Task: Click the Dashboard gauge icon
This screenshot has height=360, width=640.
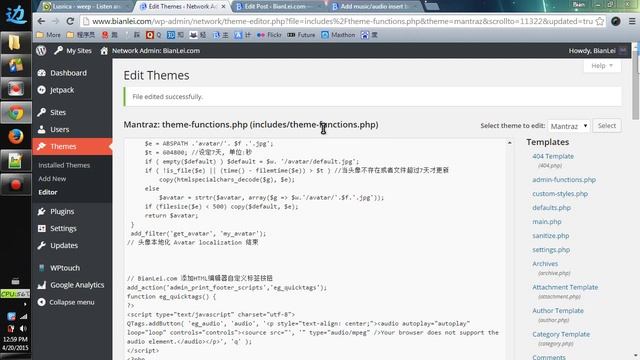Action: 42,73
